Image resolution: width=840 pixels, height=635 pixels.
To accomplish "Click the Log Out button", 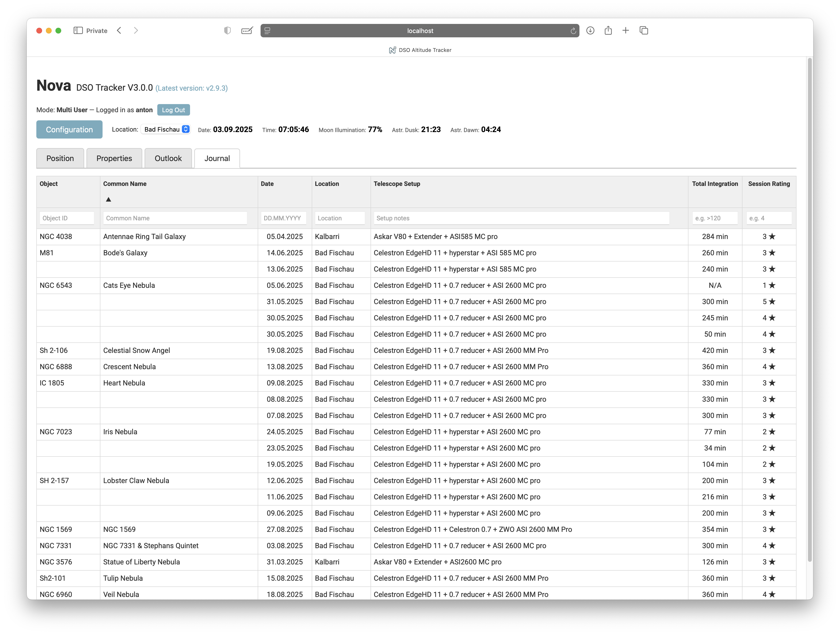I will [x=173, y=110].
